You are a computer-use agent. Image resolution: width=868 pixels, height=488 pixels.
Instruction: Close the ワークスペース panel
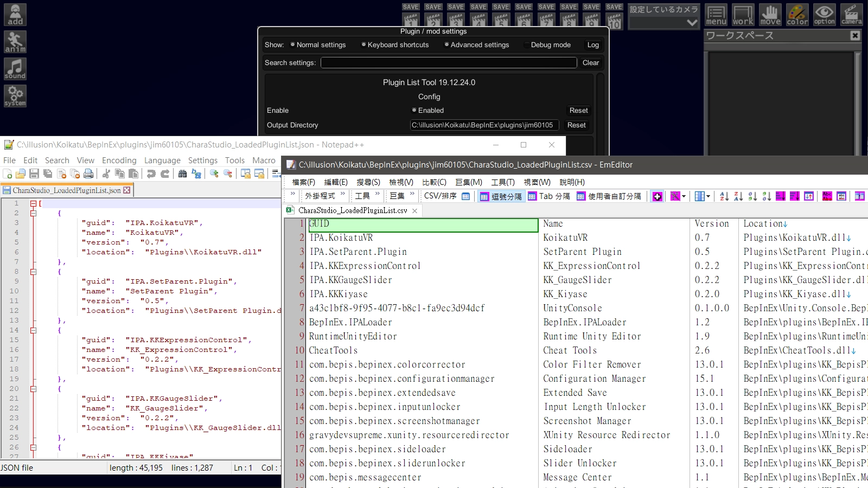(x=856, y=36)
